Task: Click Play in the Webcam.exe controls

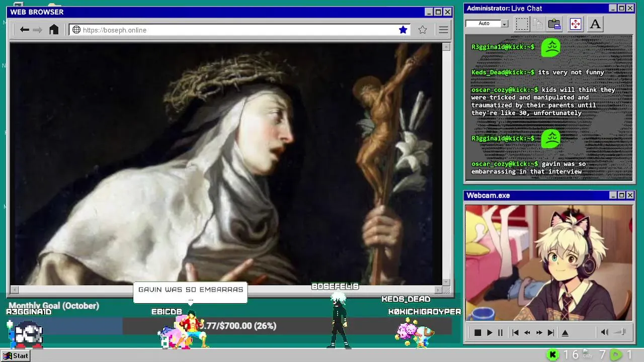Action: (489, 332)
